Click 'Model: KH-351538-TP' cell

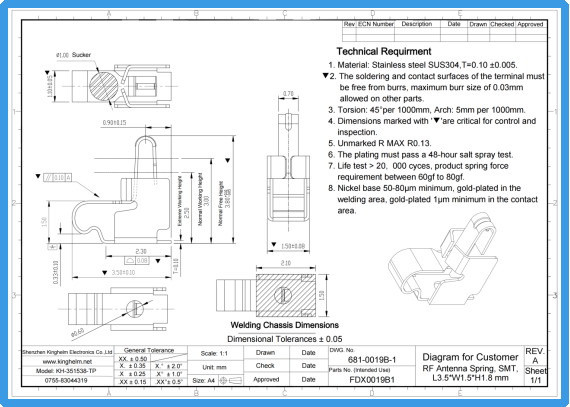pyautogui.click(x=67, y=371)
